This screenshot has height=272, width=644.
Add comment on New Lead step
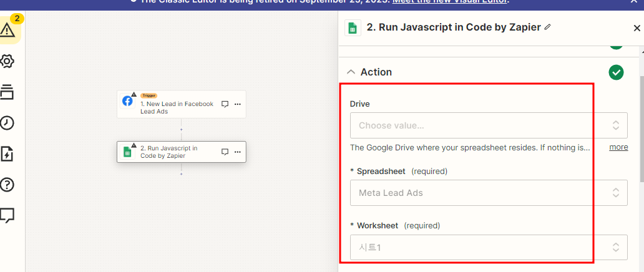pos(225,104)
